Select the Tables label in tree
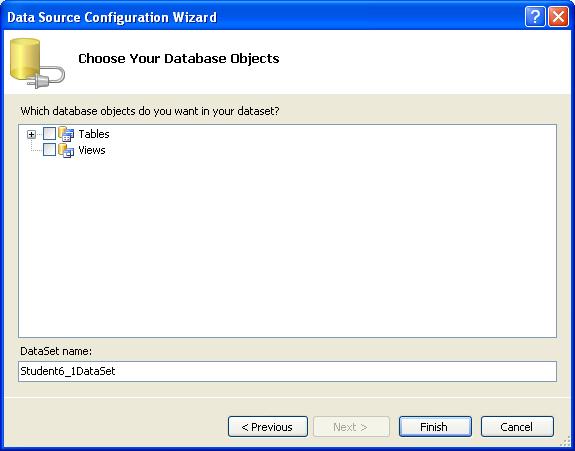This screenshot has height=451, width=575. (94, 134)
